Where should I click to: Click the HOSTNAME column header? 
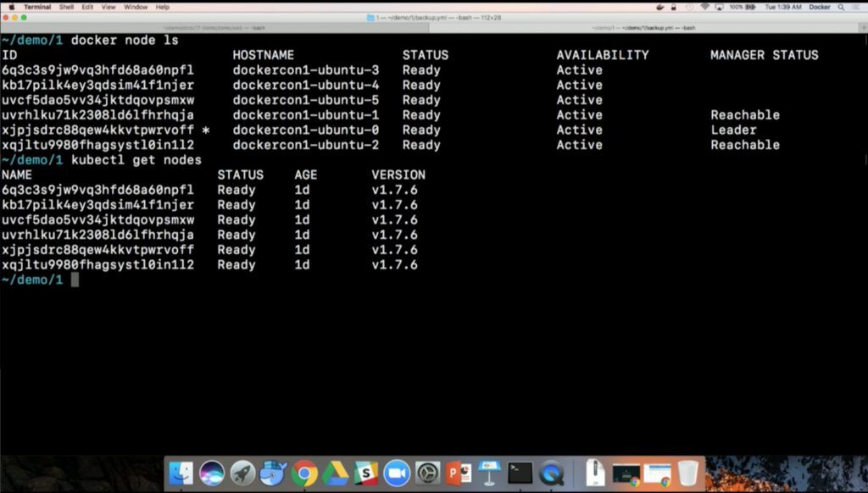(264, 55)
